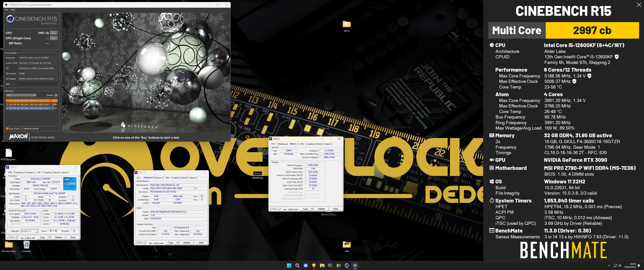This screenshot has height=270, width=644.
Task: Click Tools button in CPU-Z CPU window
Action: [x=42, y=237]
